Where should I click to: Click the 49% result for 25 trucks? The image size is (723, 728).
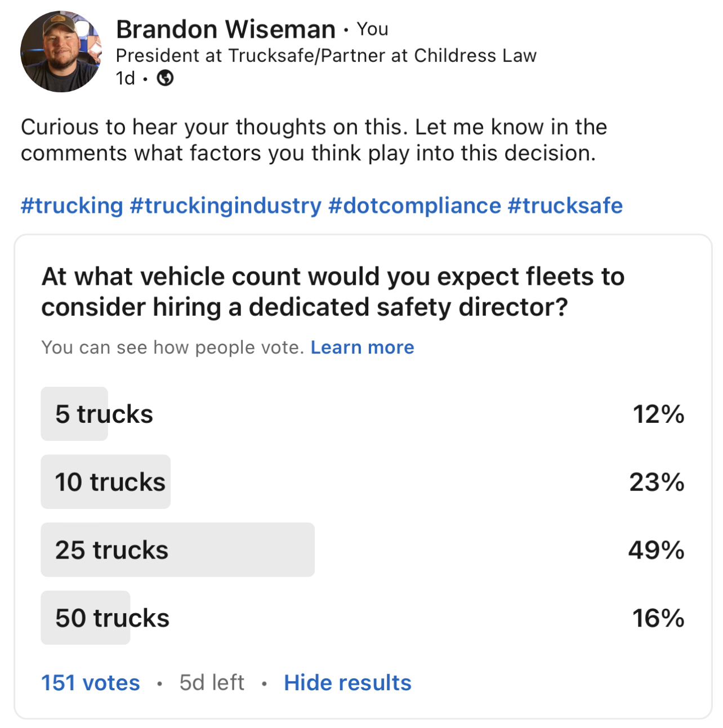click(656, 550)
